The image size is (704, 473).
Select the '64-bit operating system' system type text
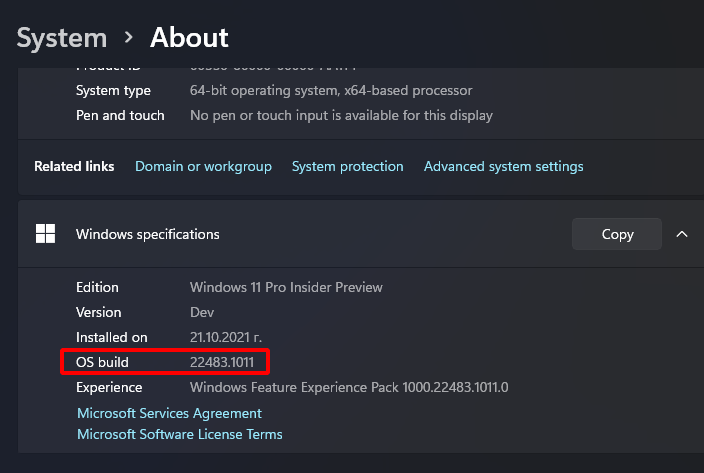[x=331, y=91]
